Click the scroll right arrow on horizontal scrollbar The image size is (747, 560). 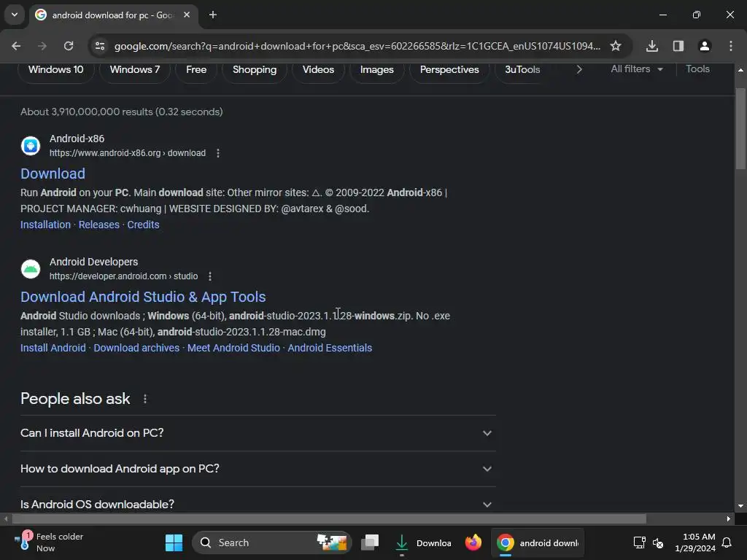click(729, 518)
